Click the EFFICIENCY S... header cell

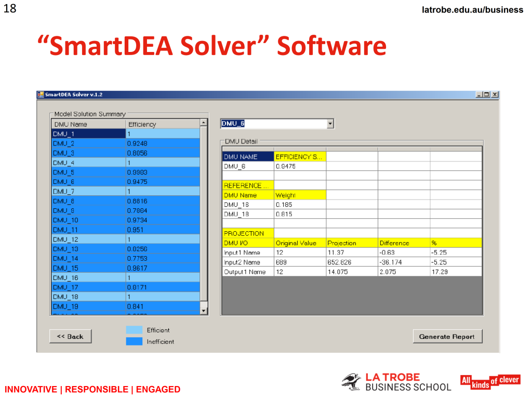coord(300,157)
